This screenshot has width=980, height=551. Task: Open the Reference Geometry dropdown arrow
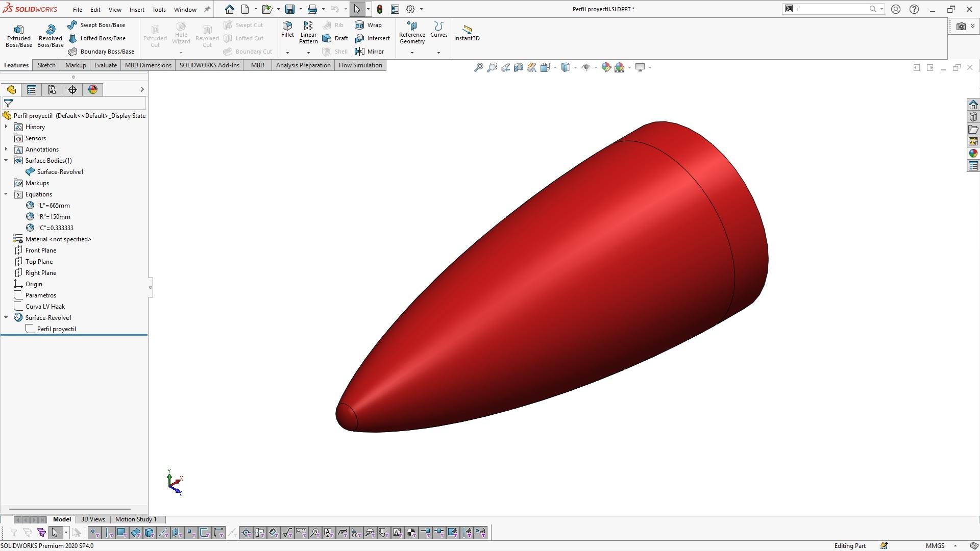click(x=412, y=53)
